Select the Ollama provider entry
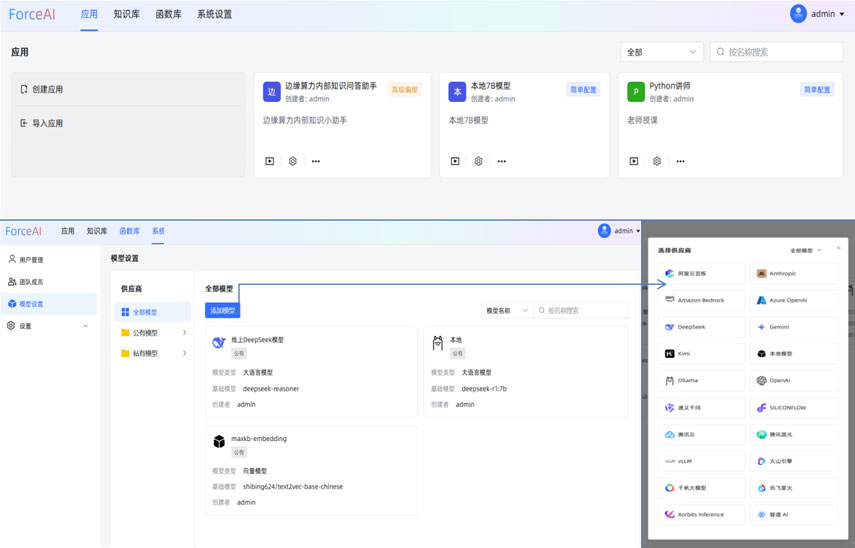Screen dimensions: 855x548 click(x=701, y=380)
